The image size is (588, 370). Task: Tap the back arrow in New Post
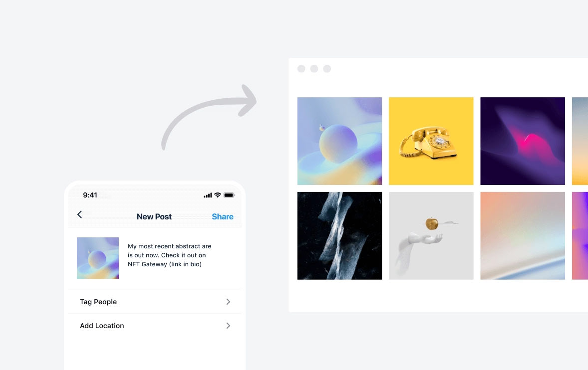click(x=79, y=214)
